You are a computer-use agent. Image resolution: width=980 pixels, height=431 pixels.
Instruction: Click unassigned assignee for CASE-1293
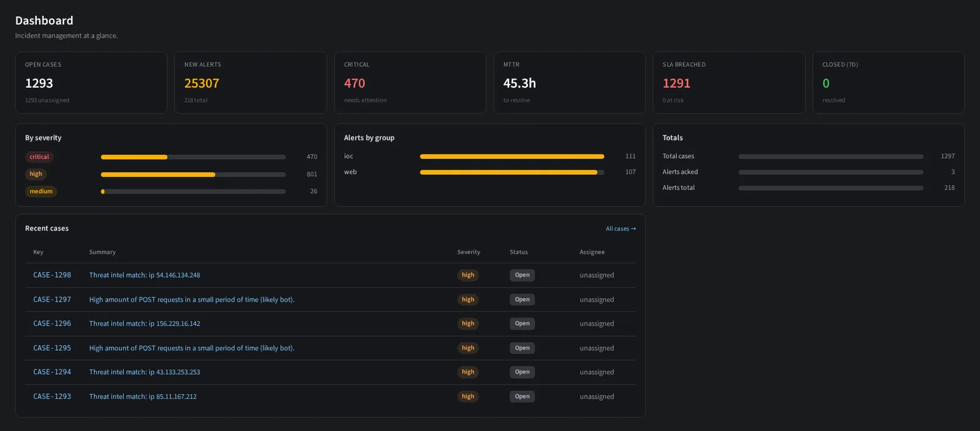pyautogui.click(x=597, y=397)
